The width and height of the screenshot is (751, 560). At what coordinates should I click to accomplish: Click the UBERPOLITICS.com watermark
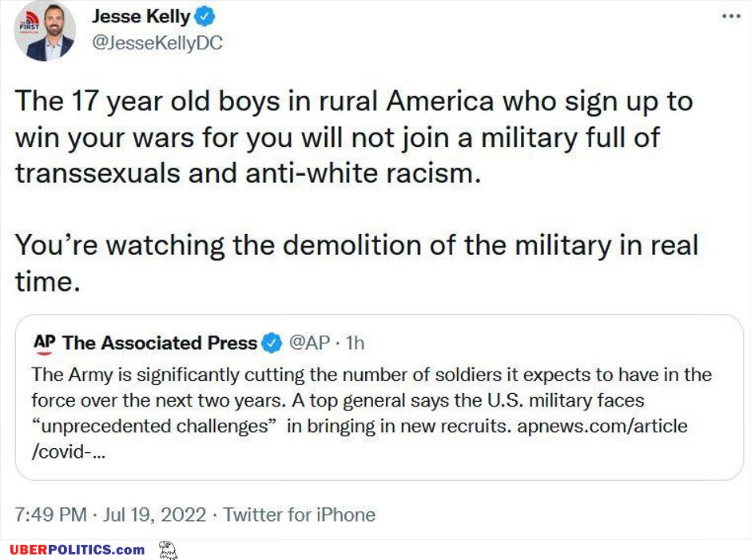pos(77,550)
